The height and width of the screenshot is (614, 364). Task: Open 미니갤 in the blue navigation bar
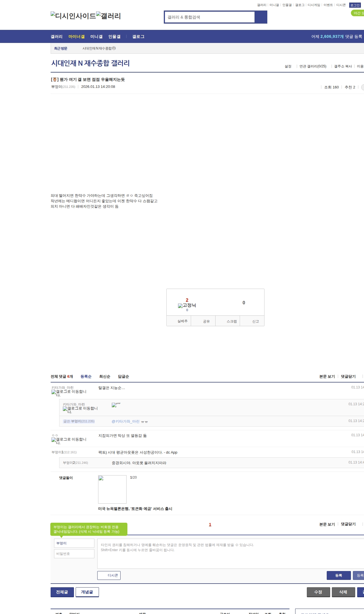pyautogui.click(x=96, y=37)
